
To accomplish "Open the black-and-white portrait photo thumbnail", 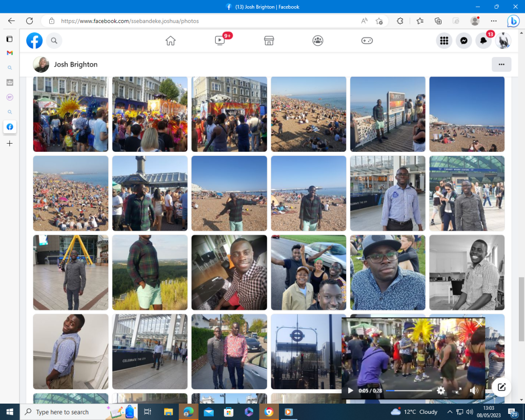I will click(467, 272).
